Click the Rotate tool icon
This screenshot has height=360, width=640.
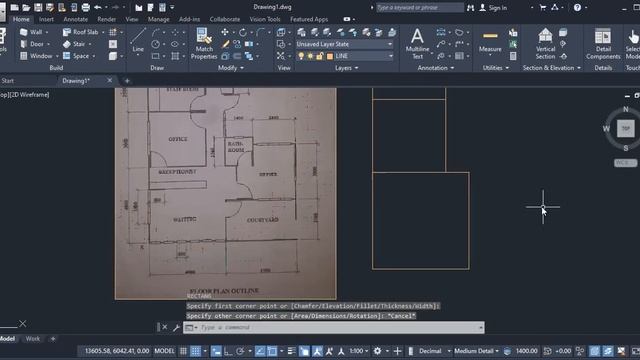pyautogui.click(x=242, y=32)
